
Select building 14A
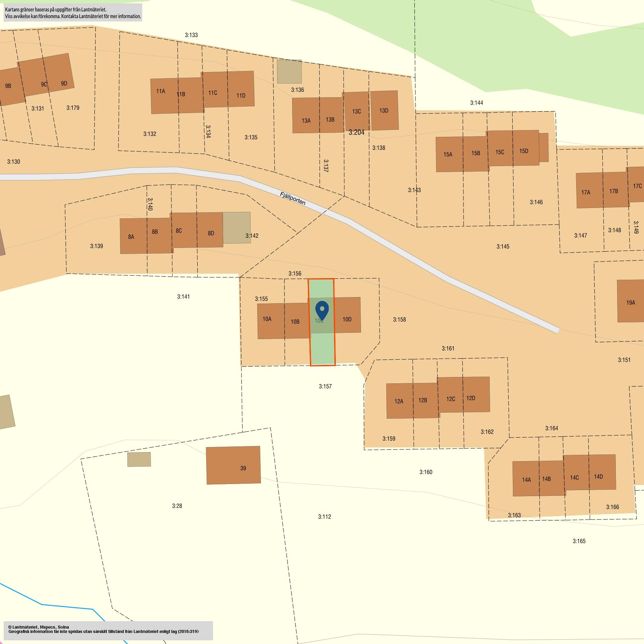pyautogui.click(x=526, y=479)
